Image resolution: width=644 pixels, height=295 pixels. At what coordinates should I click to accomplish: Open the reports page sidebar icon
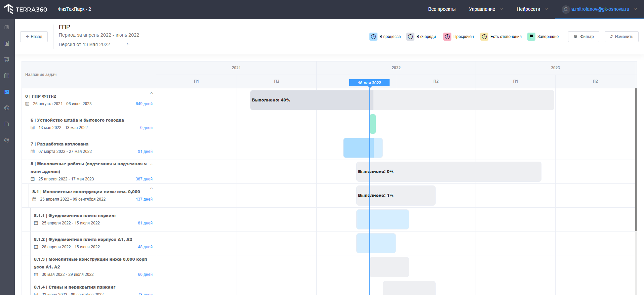click(x=7, y=124)
